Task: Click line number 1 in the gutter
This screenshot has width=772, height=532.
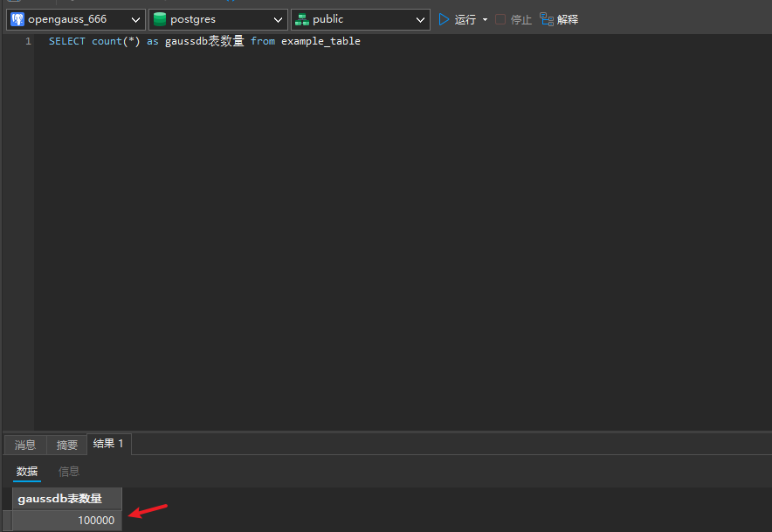Action: [x=28, y=41]
